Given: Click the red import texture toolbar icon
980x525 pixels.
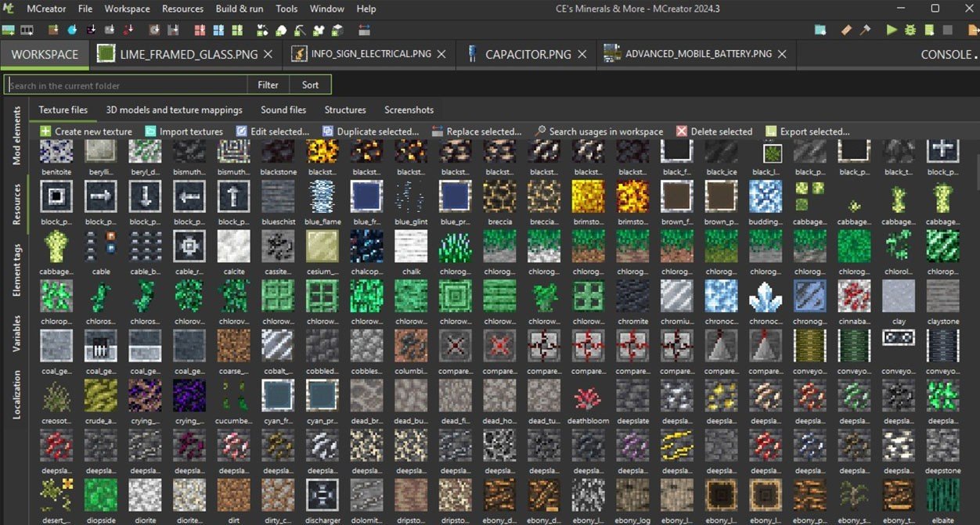Looking at the screenshot, I should (128, 31).
